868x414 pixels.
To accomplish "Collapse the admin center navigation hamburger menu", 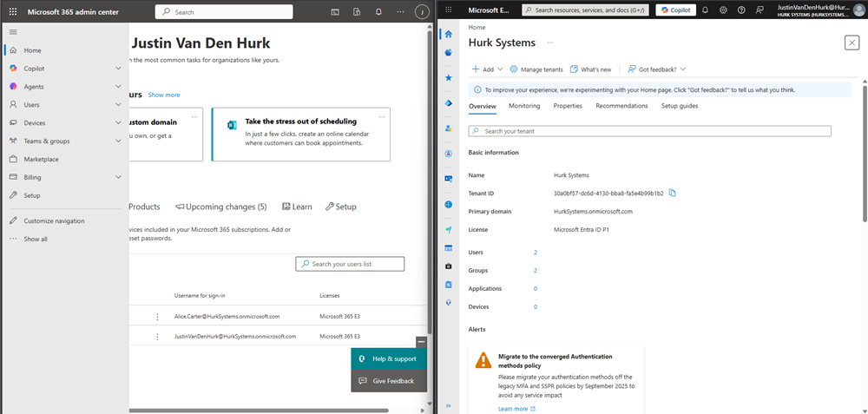I will click(x=13, y=31).
